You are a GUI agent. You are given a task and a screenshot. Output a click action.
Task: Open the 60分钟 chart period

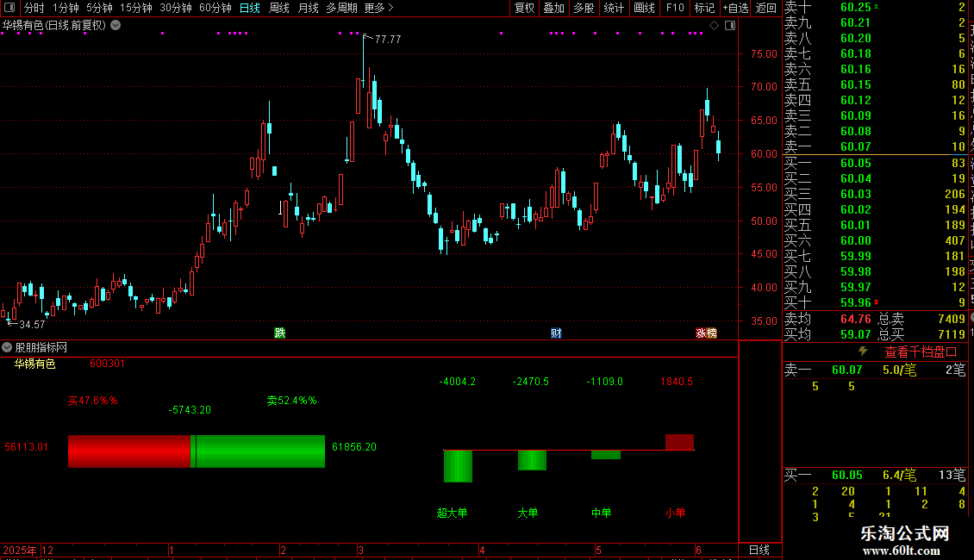point(215,8)
